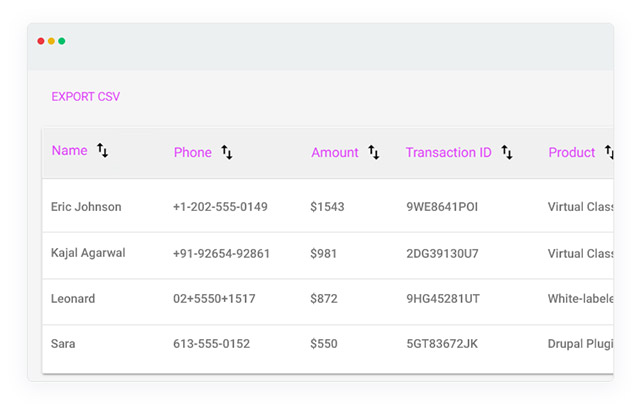This screenshot has width=640, height=410.
Task: Click EXPORT CSV button
Action: click(x=85, y=97)
